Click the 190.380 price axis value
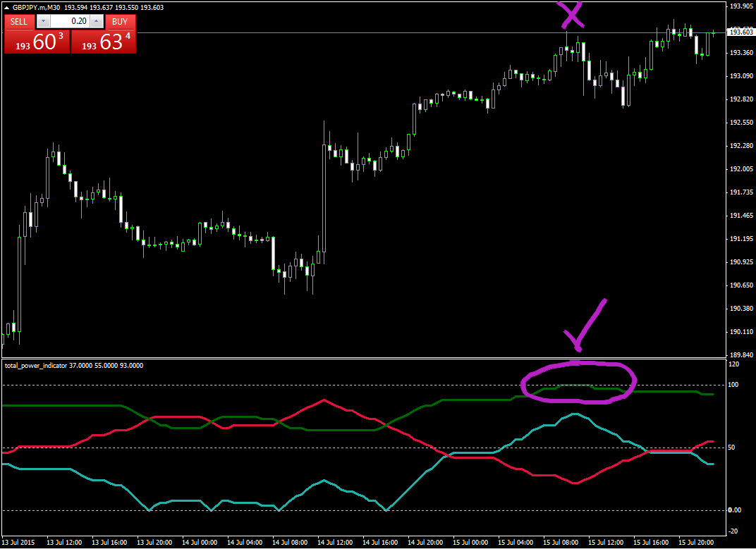The width and height of the screenshot is (756, 549). coord(741,309)
